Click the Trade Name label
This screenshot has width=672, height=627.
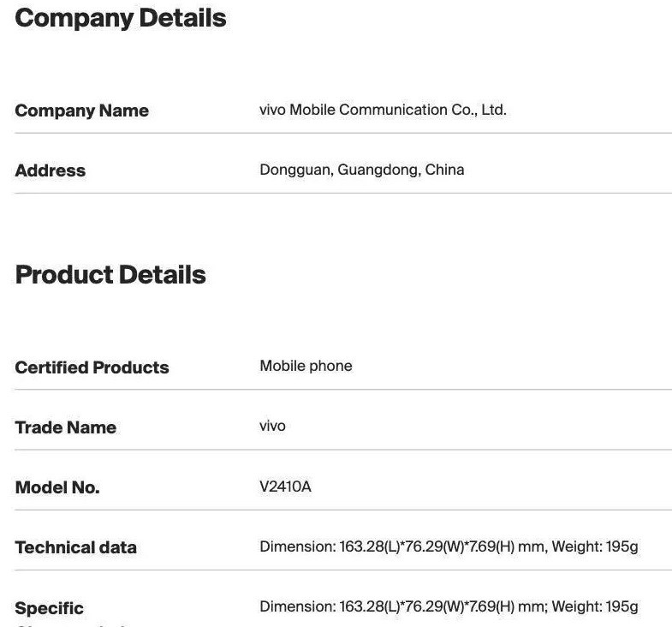(65, 427)
